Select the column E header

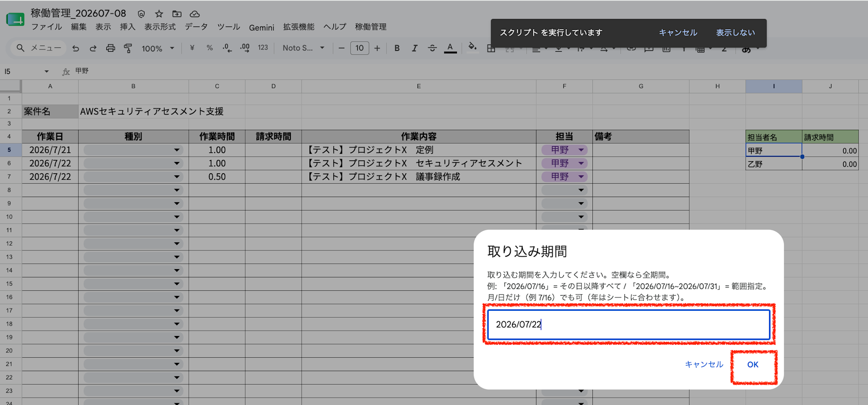tap(419, 86)
